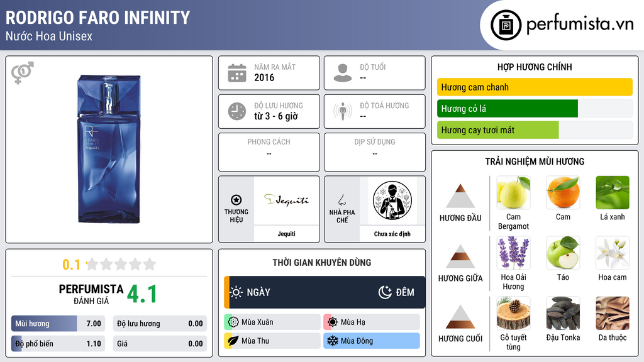Open the perfumista.vn site name
The image size is (644, 362).
[580, 25]
